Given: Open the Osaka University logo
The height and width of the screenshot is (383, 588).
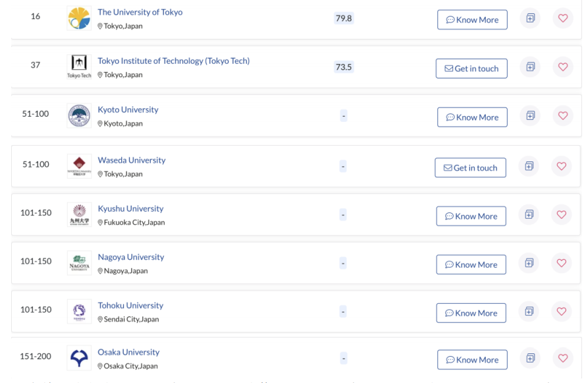Looking at the screenshot, I should 79,358.
